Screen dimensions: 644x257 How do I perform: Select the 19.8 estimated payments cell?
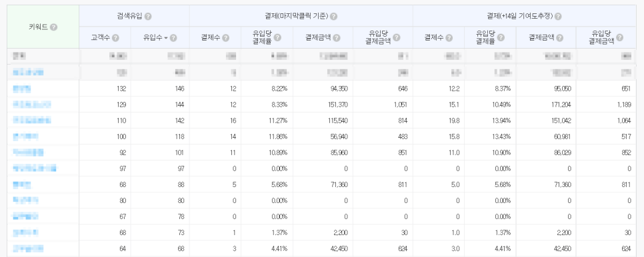click(x=439, y=121)
